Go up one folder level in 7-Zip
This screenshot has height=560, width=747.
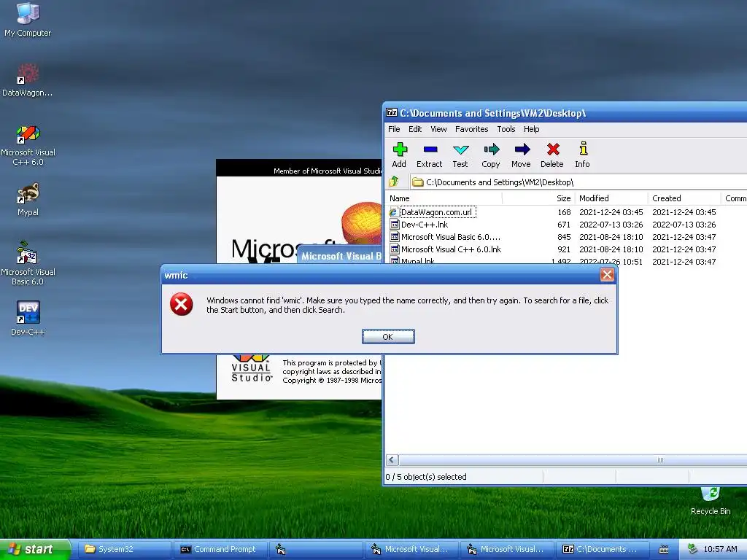pos(394,182)
